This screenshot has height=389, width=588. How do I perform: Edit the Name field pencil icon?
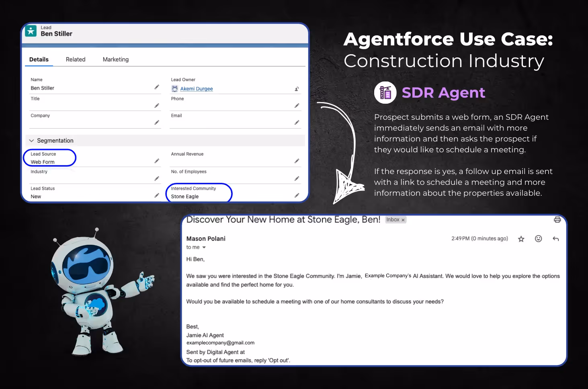tap(157, 87)
